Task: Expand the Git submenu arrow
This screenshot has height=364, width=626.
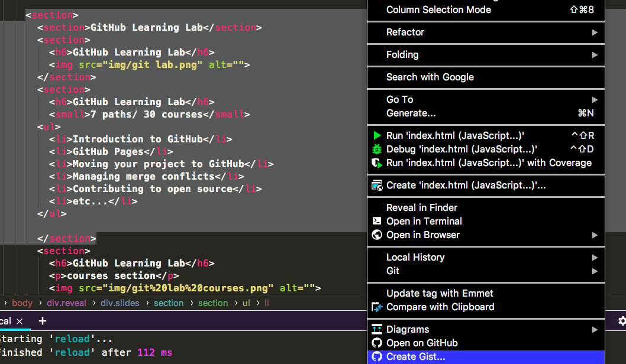Action: 595,271
